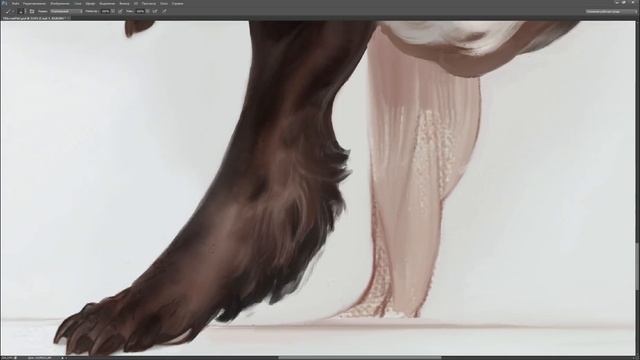Open the Справка menu
The width and height of the screenshot is (640, 360).
point(178,4)
